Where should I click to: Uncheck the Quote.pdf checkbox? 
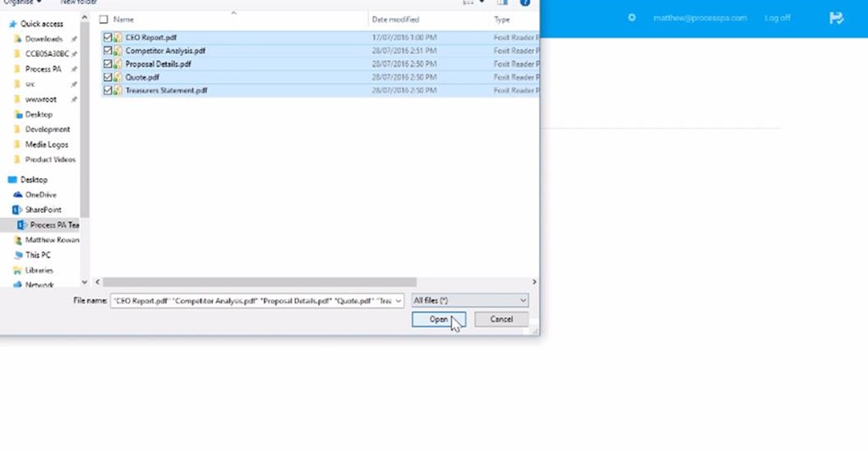pos(108,77)
